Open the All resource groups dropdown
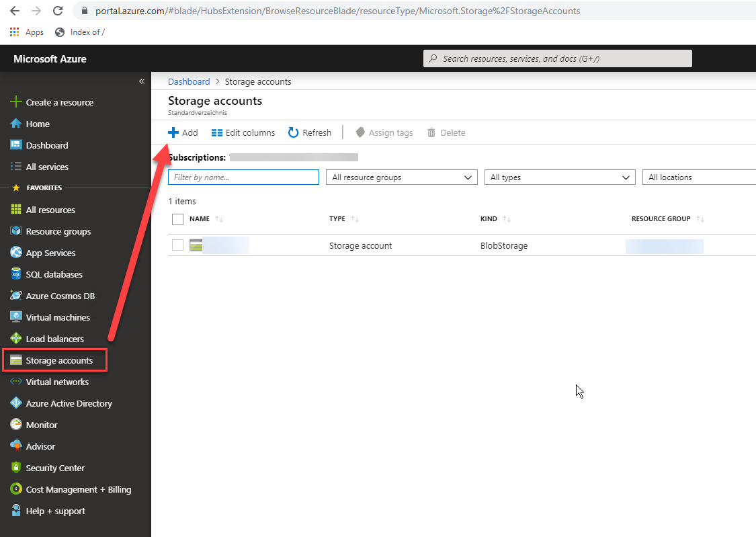756x537 pixels. coord(402,177)
